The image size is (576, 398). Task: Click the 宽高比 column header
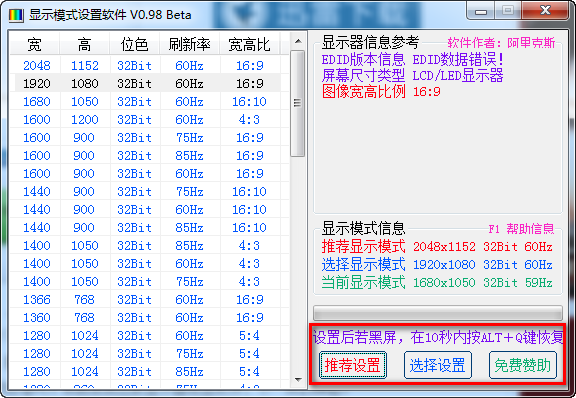click(250, 44)
